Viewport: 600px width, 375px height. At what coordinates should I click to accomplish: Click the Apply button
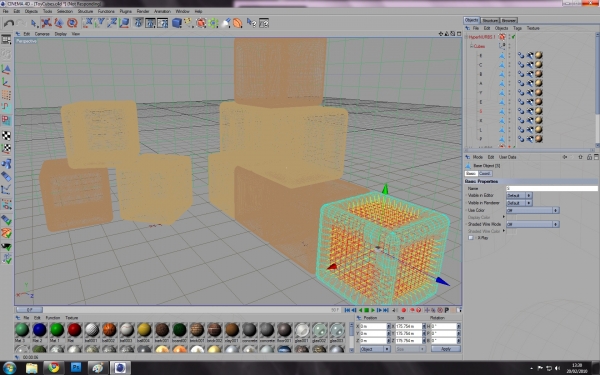pyautogui.click(x=446, y=349)
